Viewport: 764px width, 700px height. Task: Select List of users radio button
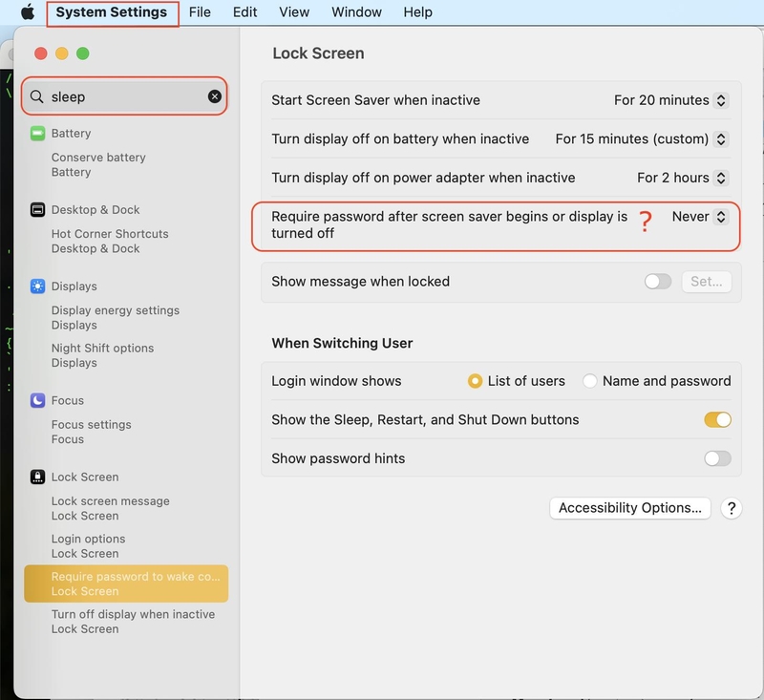tap(475, 381)
